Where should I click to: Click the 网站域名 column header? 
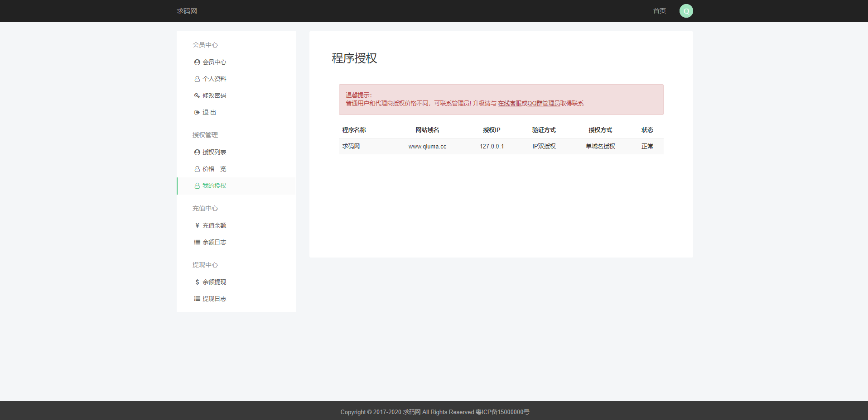click(427, 130)
